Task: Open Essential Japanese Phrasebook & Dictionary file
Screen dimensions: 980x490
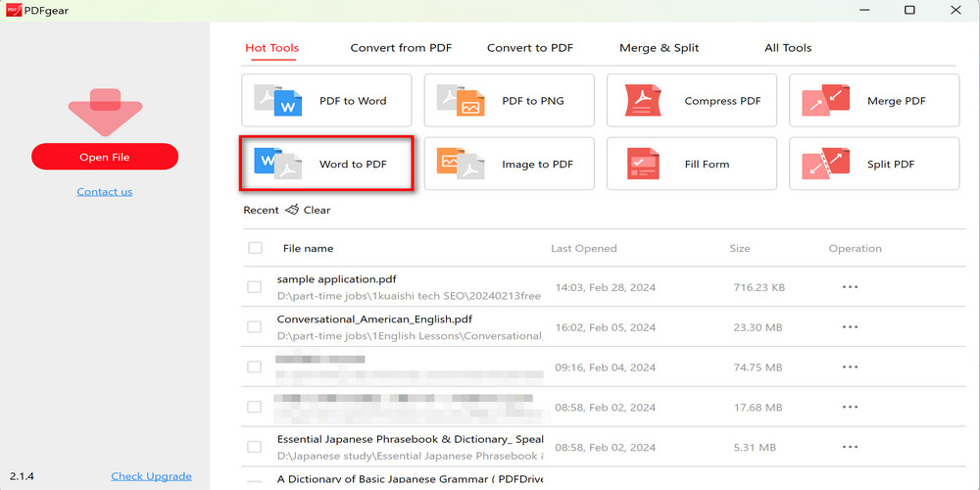Action: click(x=410, y=439)
